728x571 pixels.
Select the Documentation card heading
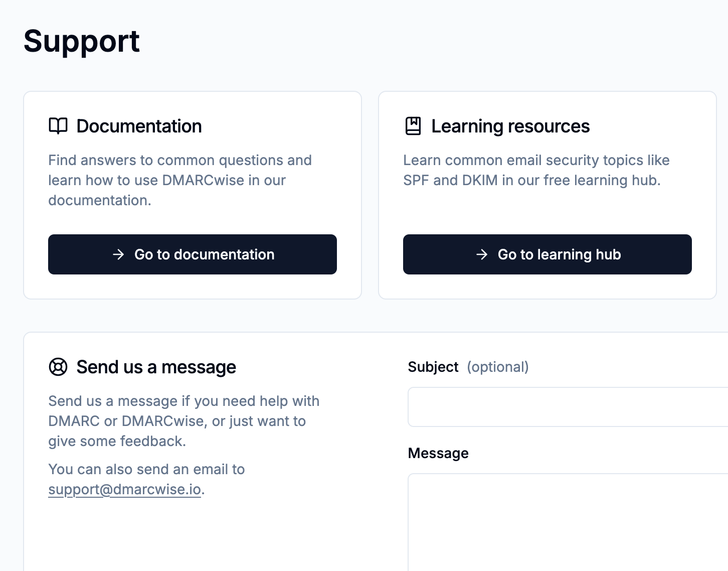139,126
